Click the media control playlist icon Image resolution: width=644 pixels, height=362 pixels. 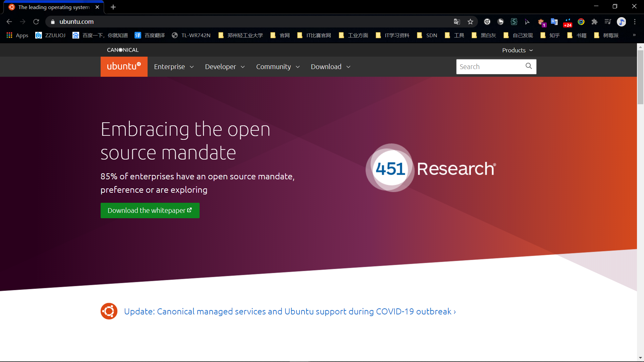click(608, 22)
